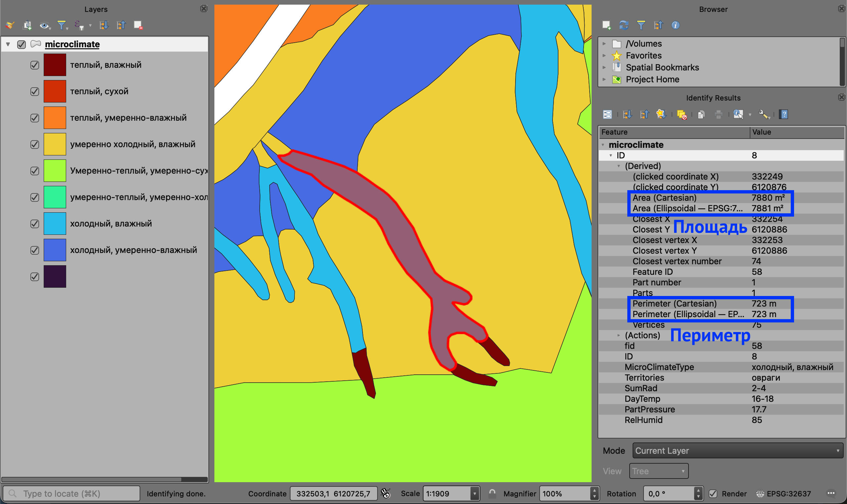Screen dimensions: 847x504
Task: Open the identify Mode dropdown
Action: [737, 451]
